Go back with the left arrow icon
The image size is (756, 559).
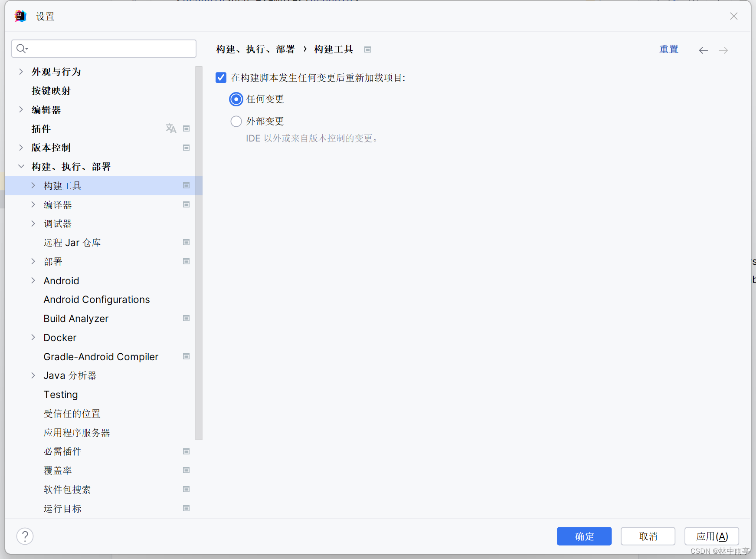click(703, 50)
